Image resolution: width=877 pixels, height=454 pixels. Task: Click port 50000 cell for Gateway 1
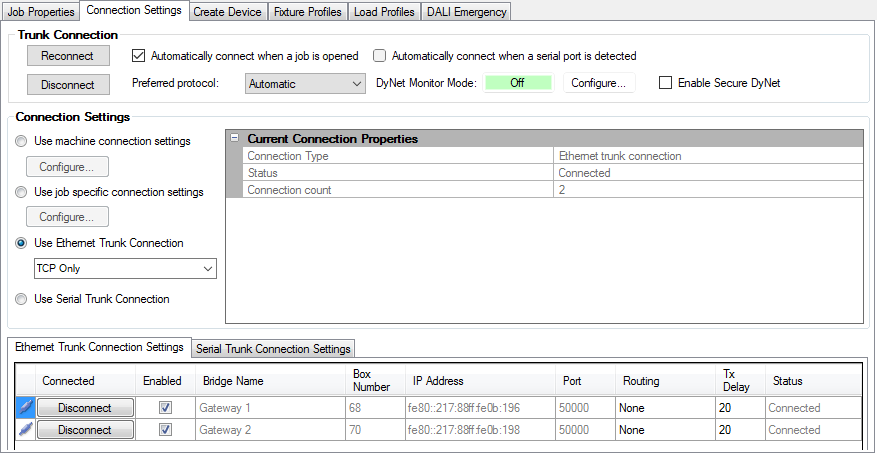coord(585,408)
